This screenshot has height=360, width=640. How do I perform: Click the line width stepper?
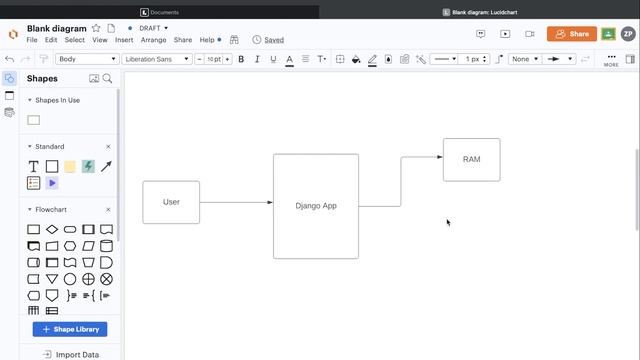pos(484,59)
